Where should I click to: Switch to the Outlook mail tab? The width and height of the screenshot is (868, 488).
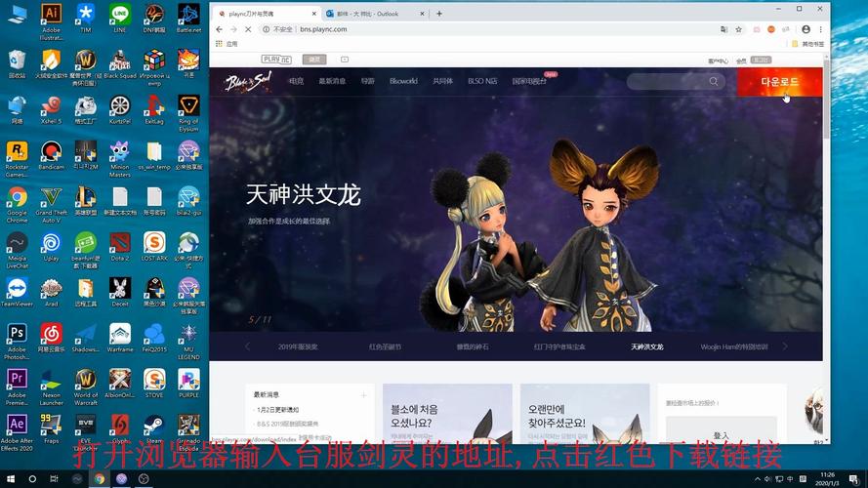(x=369, y=14)
